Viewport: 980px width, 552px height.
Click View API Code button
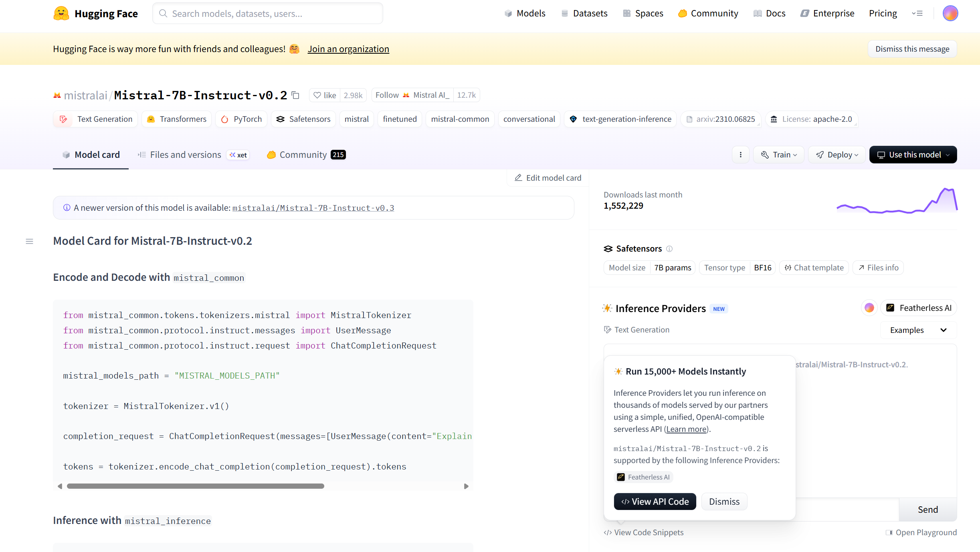pos(655,502)
